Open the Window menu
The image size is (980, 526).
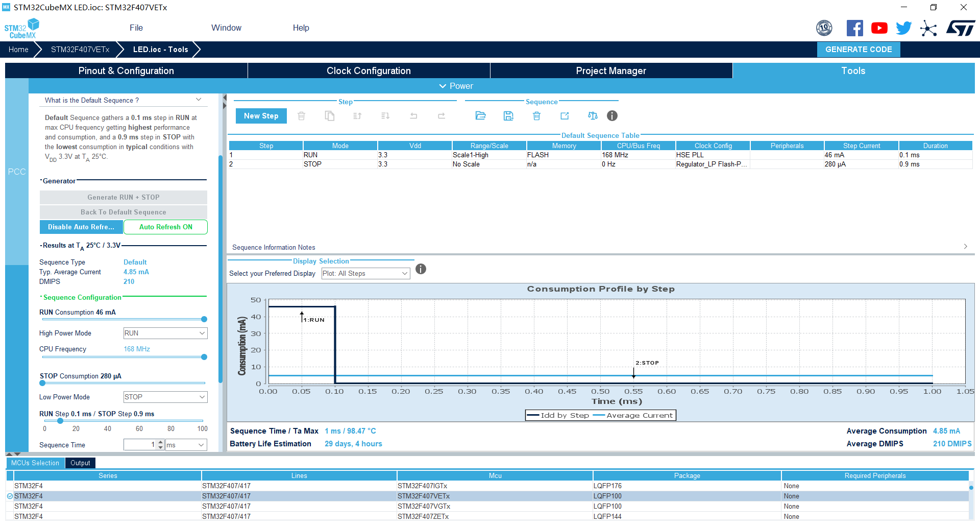[x=226, y=28]
